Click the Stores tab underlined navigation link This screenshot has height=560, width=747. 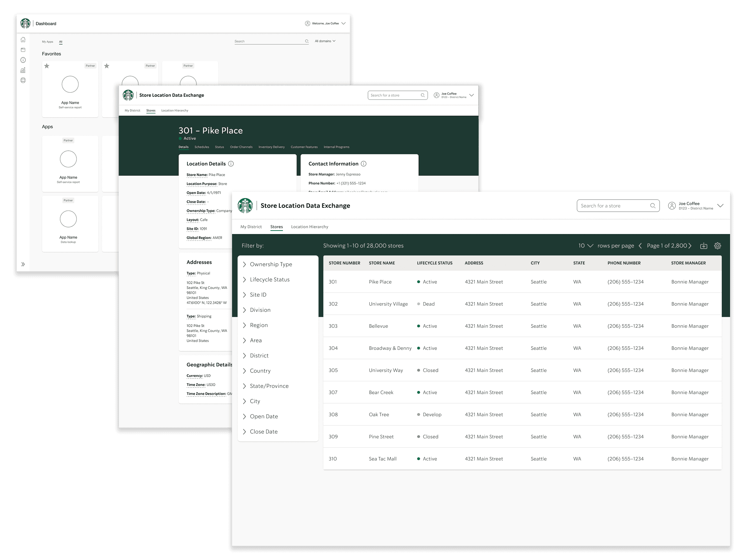pyautogui.click(x=276, y=226)
